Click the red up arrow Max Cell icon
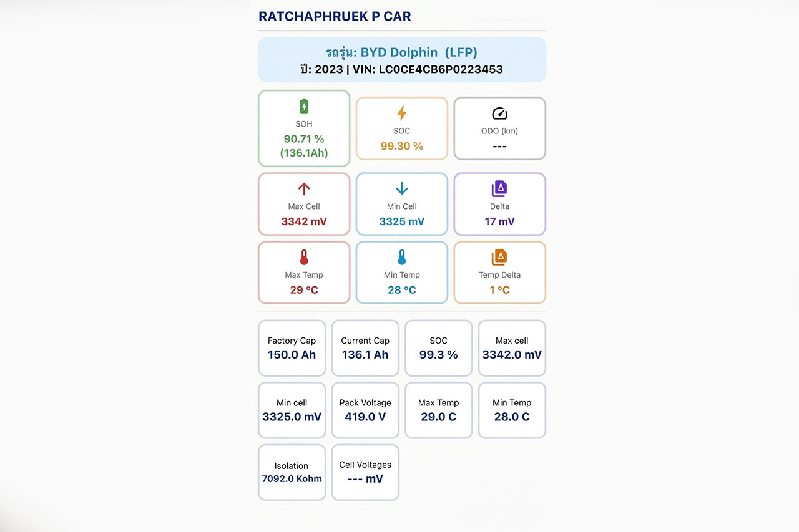 [304, 189]
